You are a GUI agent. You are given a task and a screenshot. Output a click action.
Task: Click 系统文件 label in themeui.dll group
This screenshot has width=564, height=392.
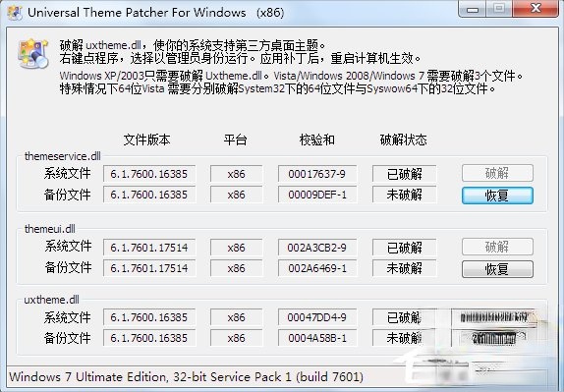pos(68,247)
